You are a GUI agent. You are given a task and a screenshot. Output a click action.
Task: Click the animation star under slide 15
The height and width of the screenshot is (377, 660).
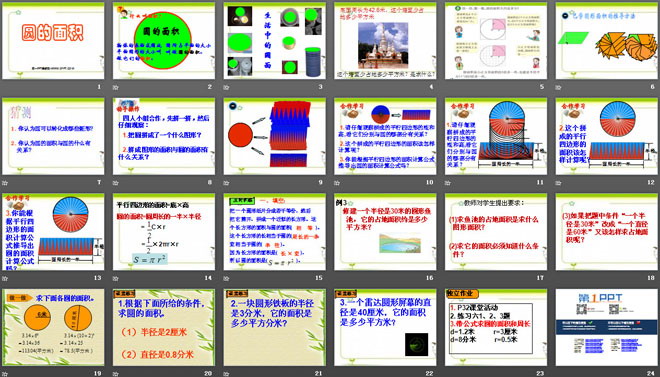tap(226, 278)
